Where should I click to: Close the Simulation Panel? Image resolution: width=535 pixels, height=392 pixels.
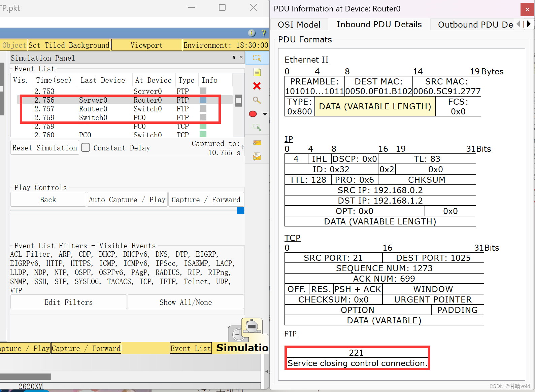coord(241,58)
